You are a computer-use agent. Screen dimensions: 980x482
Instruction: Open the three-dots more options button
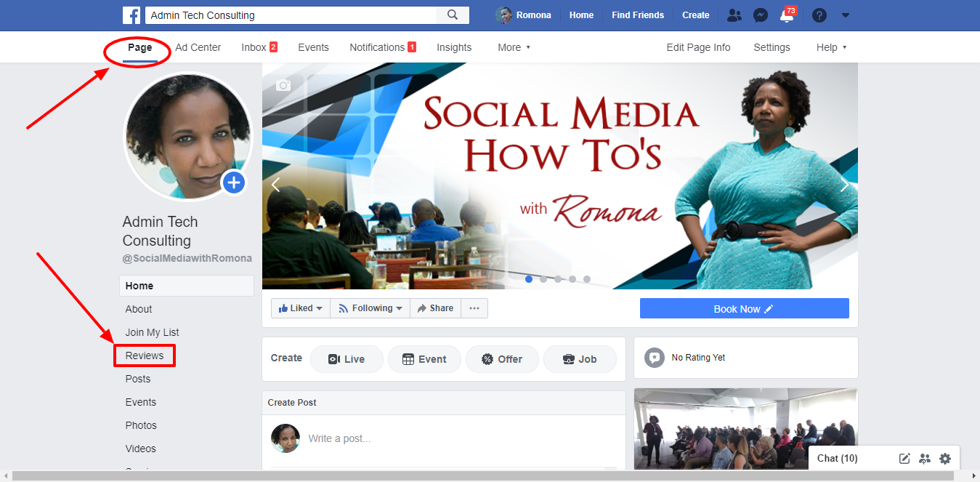click(x=474, y=308)
